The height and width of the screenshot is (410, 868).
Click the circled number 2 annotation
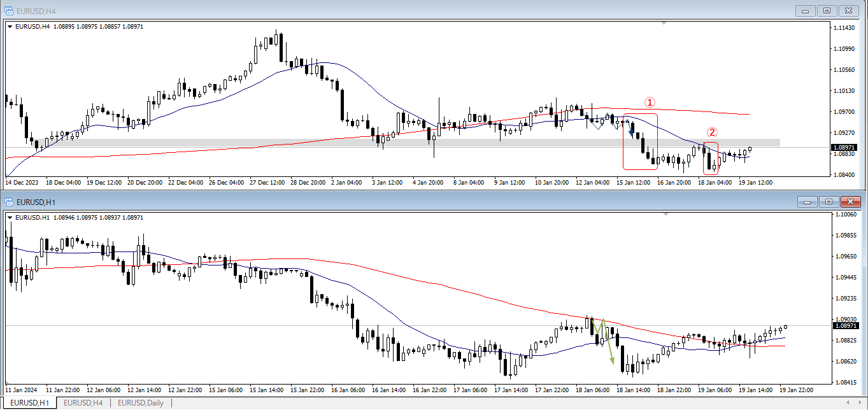pyautogui.click(x=713, y=132)
